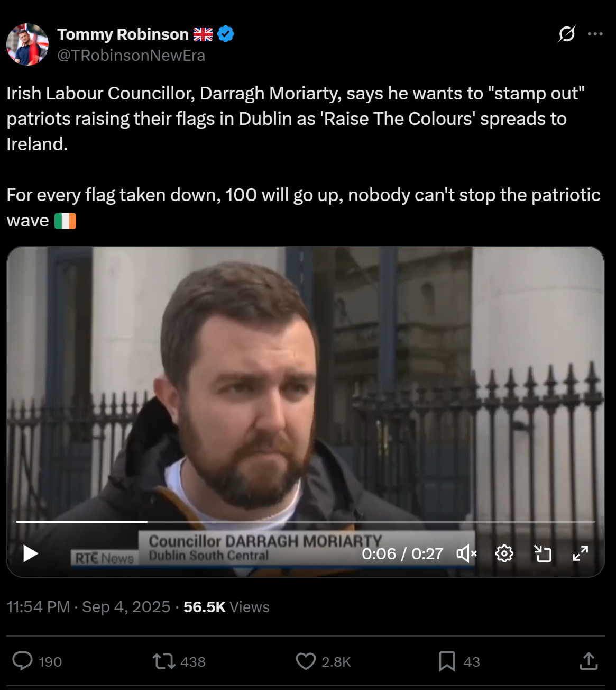This screenshot has height=690, width=616.
Task: Open video settings gear
Action: (x=504, y=554)
